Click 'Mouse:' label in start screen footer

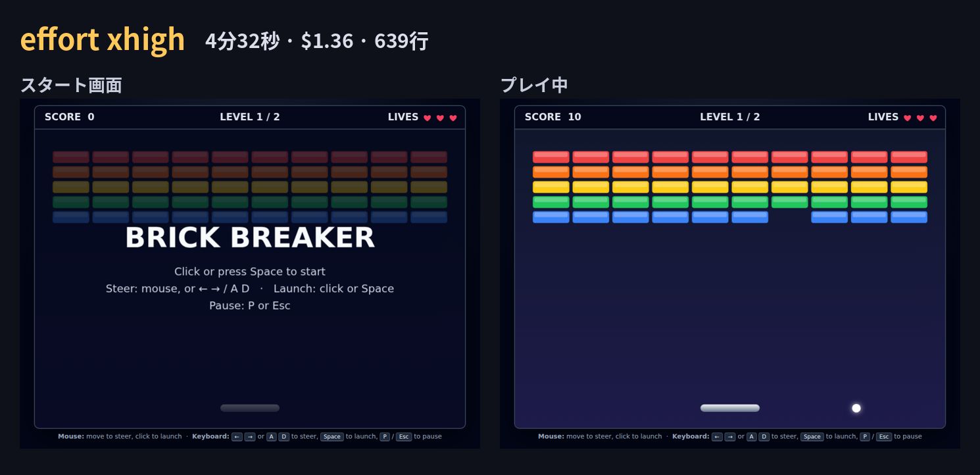pyautogui.click(x=71, y=437)
